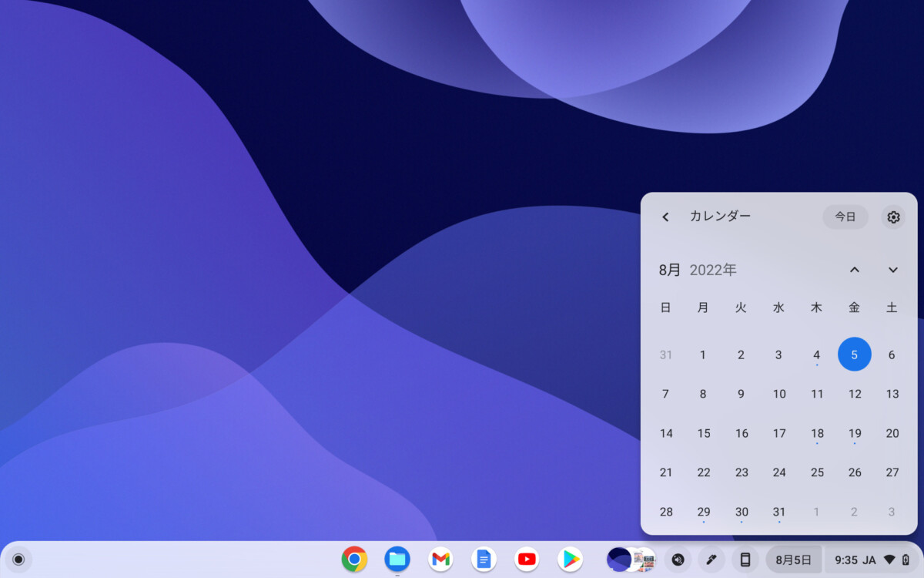
Task: Pick the greyed September 3 date
Action: coord(892,512)
